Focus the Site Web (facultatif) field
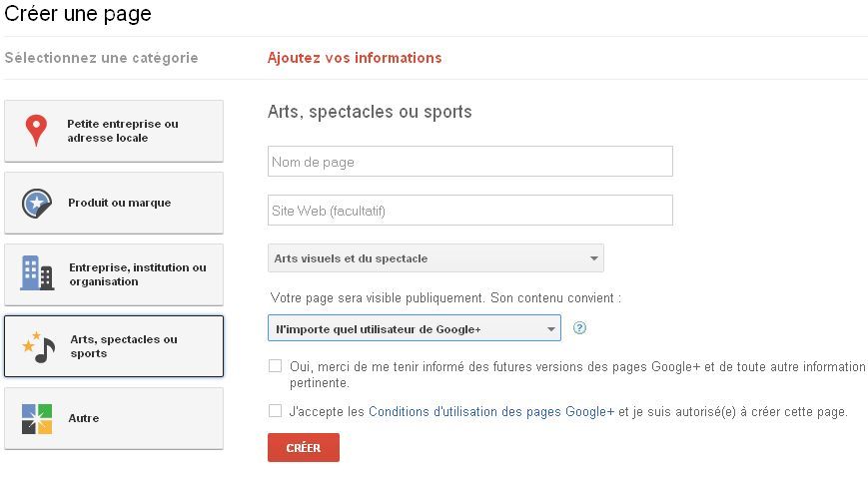The height and width of the screenshot is (481, 868). (x=470, y=211)
